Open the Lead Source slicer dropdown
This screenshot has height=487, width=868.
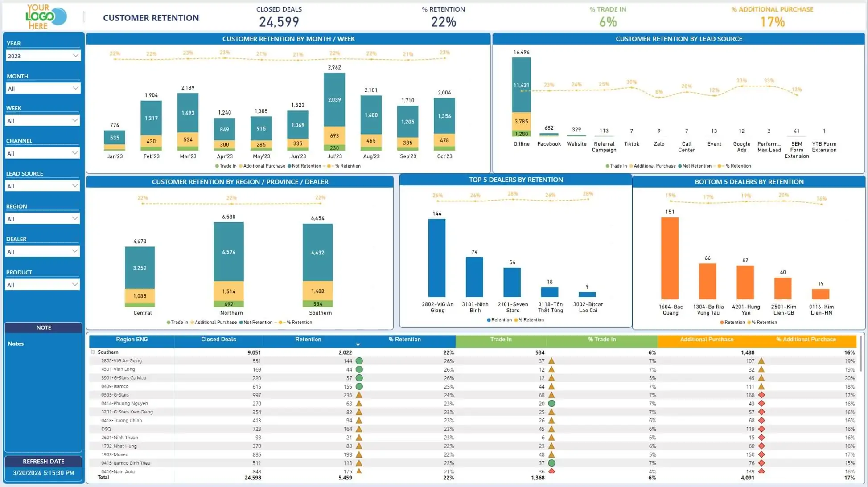(43, 186)
